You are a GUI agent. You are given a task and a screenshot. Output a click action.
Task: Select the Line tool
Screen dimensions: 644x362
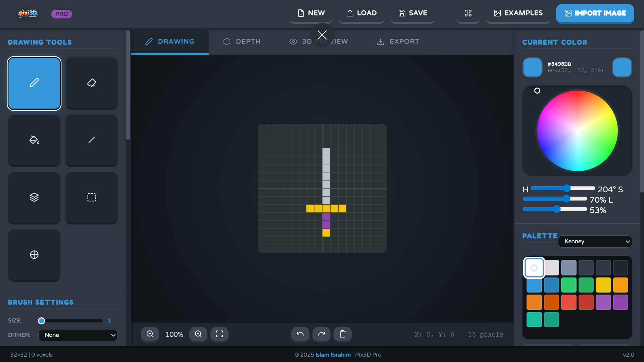tap(92, 141)
